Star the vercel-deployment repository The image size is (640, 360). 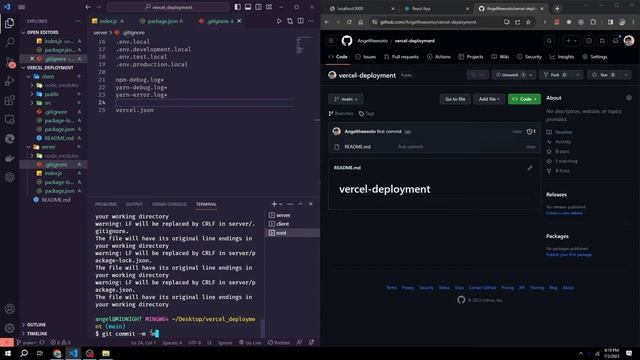coord(603,75)
